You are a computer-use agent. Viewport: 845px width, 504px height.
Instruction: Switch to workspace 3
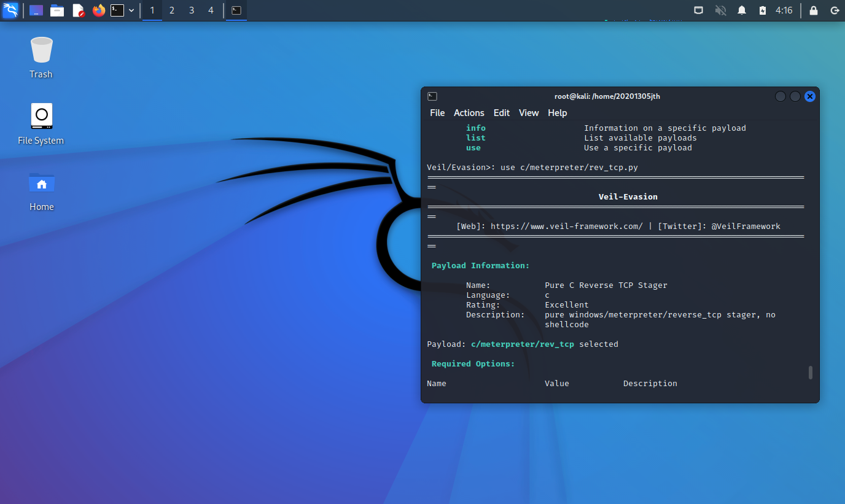pyautogui.click(x=192, y=10)
